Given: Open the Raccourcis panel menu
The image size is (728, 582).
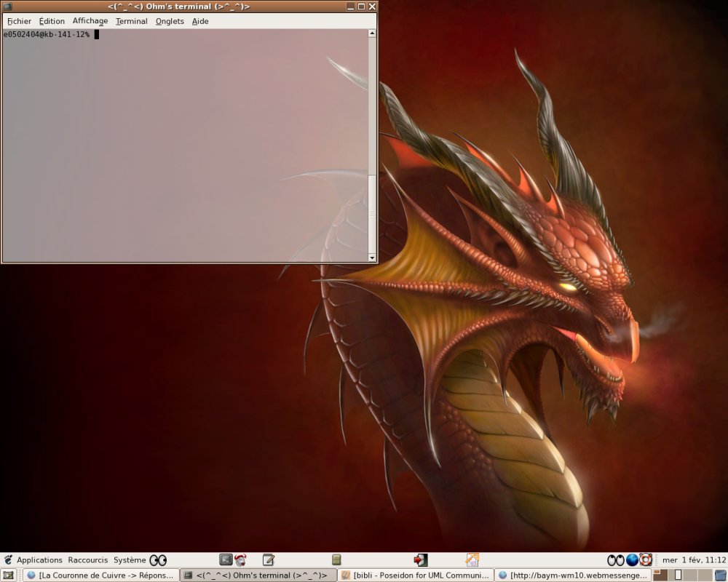Looking at the screenshot, I should pyautogui.click(x=88, y=560).
